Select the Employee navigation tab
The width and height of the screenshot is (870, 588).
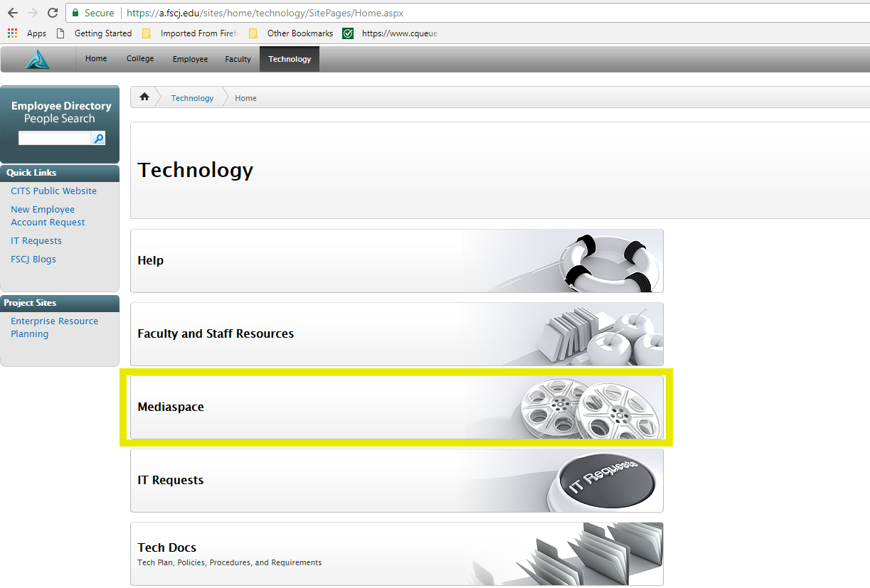(190, 59)
